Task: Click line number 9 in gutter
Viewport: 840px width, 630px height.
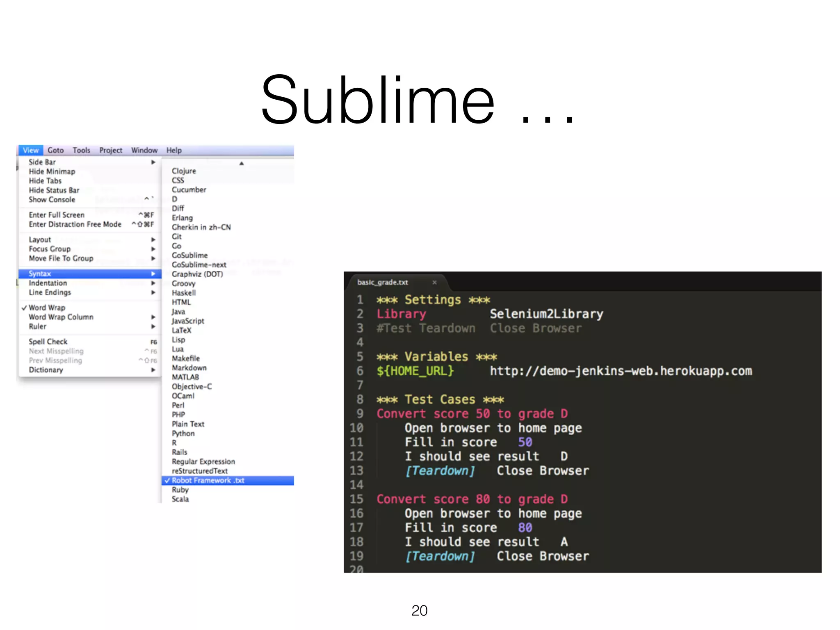Action: (359, 413)
